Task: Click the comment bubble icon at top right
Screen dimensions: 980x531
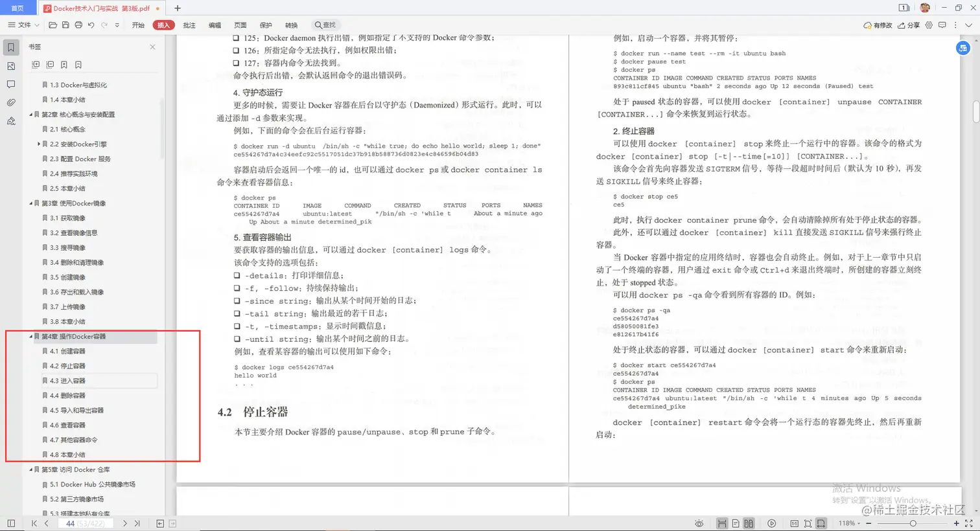Action: (x=944, y=25)
